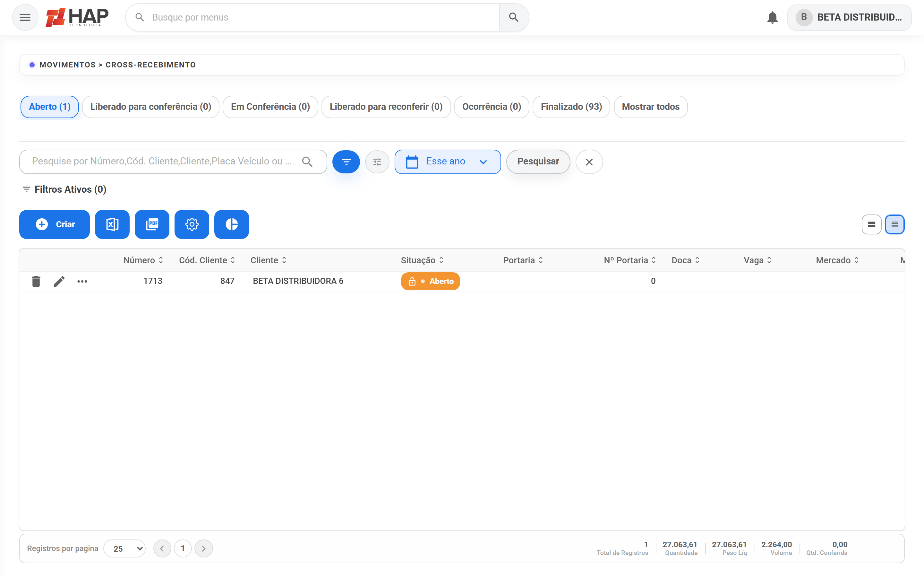Click the Volume total 2.264,00

click(x=777, y=544)
